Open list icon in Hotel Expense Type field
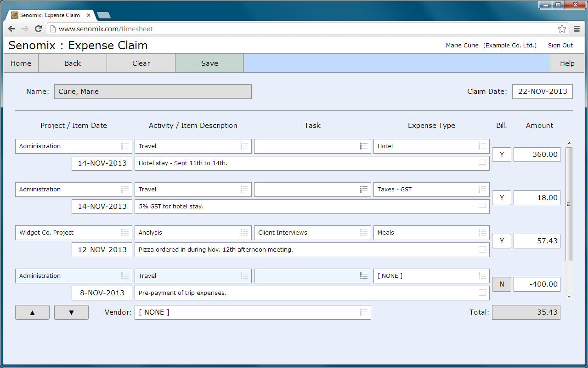 click(x=482, y=146)
